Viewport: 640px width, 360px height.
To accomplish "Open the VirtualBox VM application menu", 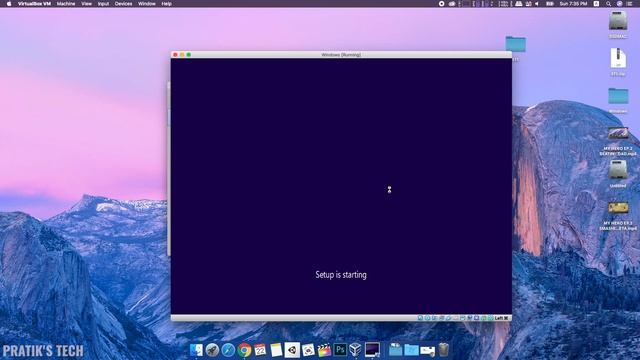I will (34, 4).
